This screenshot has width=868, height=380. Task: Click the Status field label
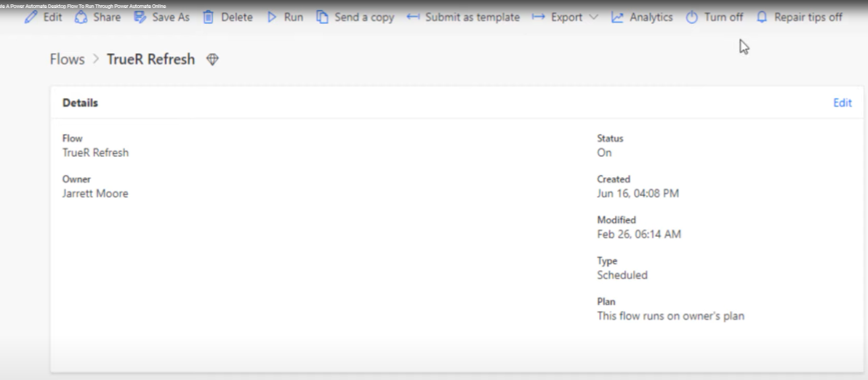(x=610, y=138)
